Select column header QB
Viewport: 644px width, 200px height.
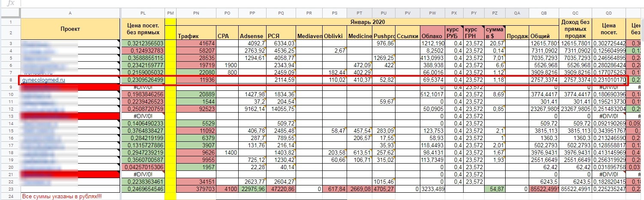click(x=543, y=13)
